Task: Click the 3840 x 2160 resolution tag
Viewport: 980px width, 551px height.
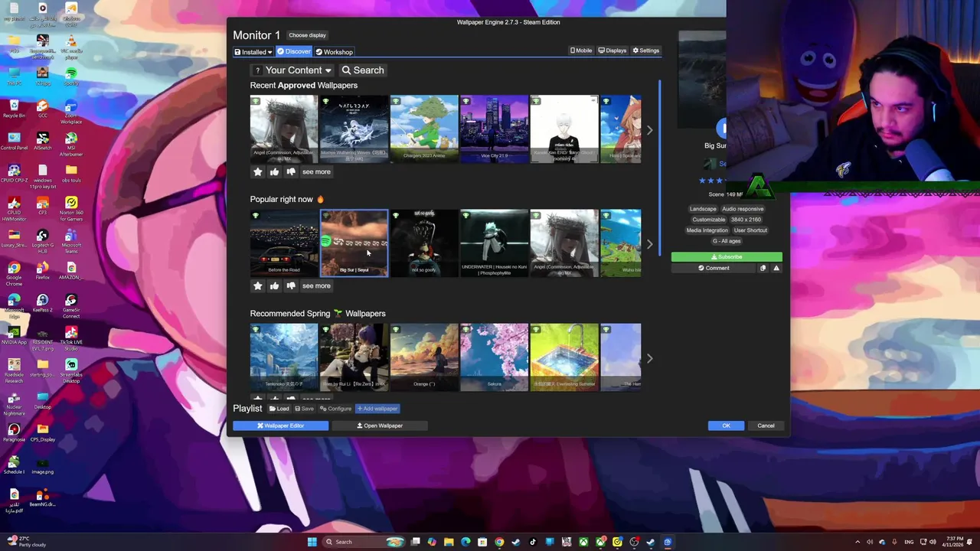Action: 746,220
